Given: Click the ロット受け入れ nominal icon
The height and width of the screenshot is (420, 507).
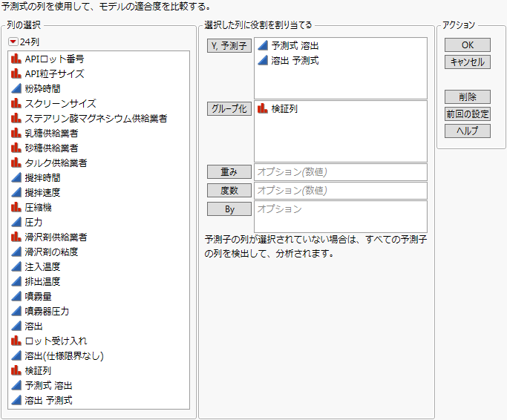Looking at the screenshot, I should pyautogui.click(x=16, y=341).
